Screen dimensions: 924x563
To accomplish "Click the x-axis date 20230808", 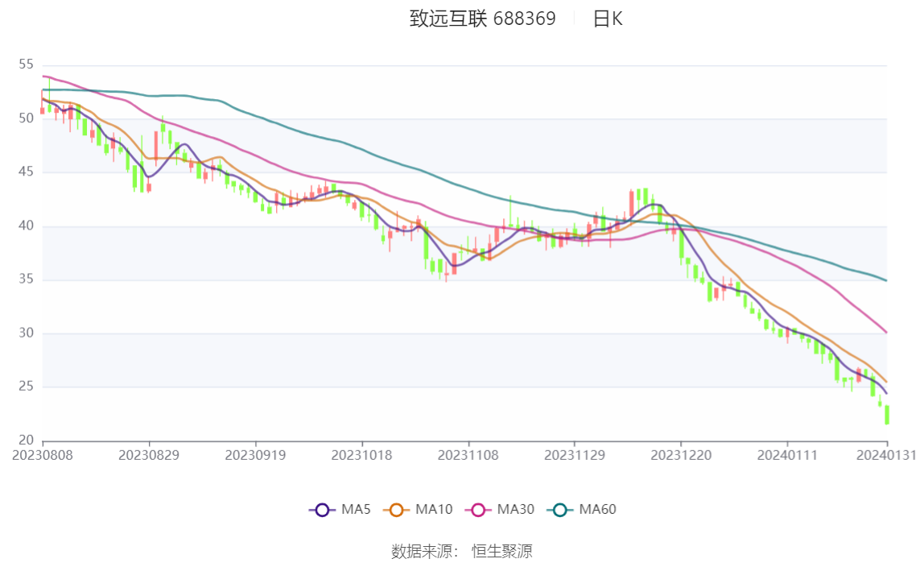I will [43, 456].
